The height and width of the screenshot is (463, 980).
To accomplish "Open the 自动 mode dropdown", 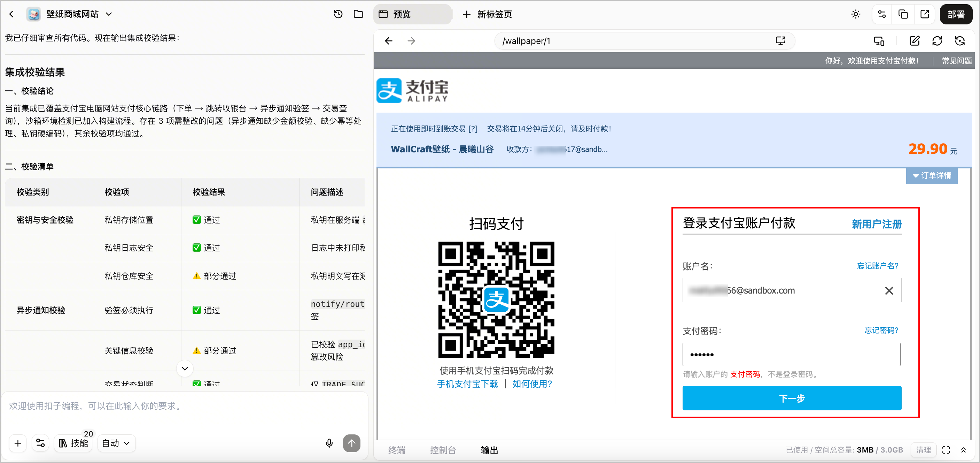I will [116, 443].
